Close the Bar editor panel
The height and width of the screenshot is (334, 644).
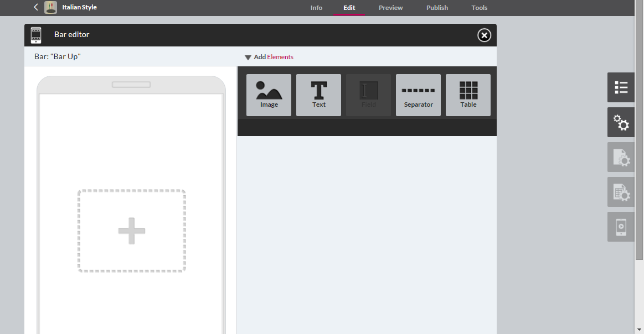[x=484, y=35]
